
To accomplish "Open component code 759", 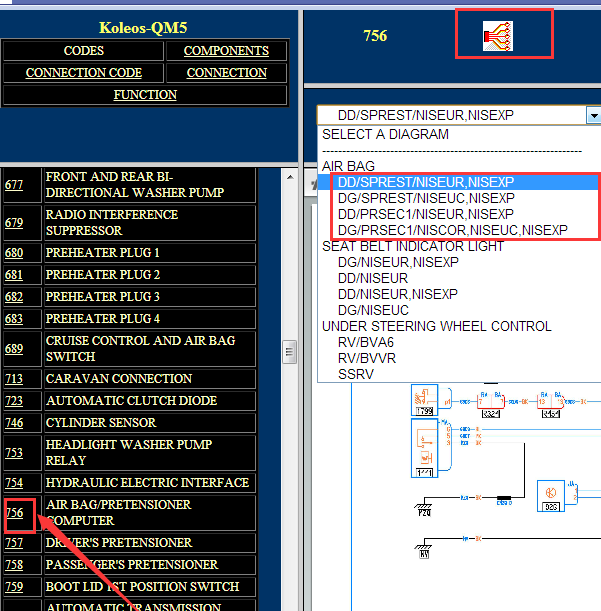I will tap(14, 587).
